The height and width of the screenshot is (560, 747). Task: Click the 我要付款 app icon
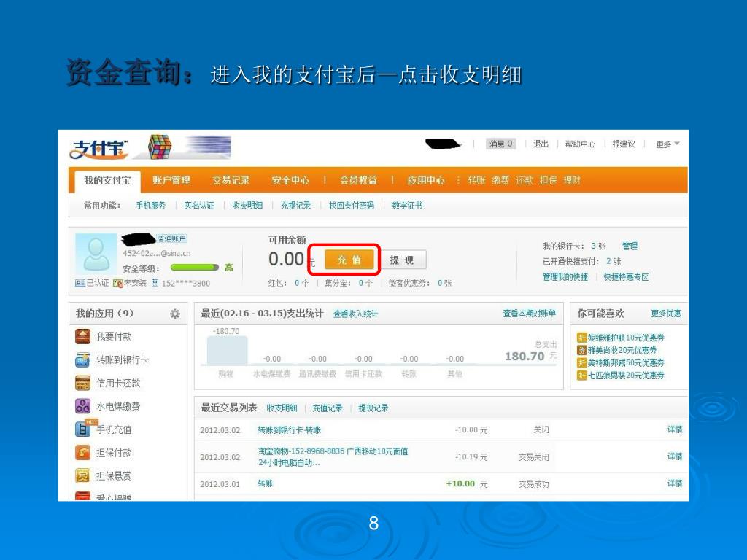[x=83, y=337]
